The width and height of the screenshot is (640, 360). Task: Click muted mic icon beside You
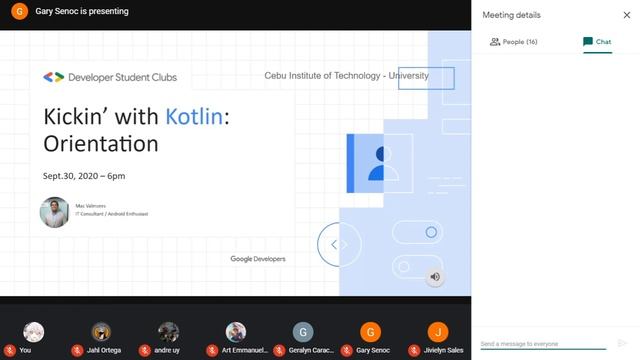pyautogui.click(x=10, y=350)
